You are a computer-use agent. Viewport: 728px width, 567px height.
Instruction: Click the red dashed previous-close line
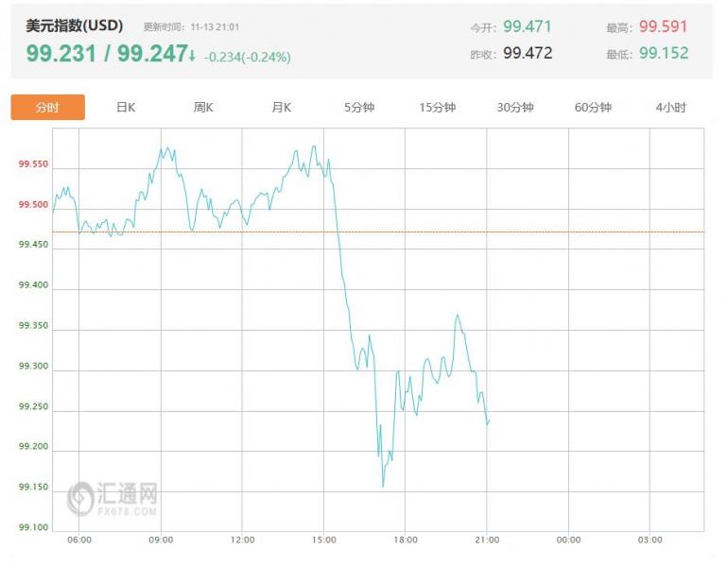coord(567,232)
